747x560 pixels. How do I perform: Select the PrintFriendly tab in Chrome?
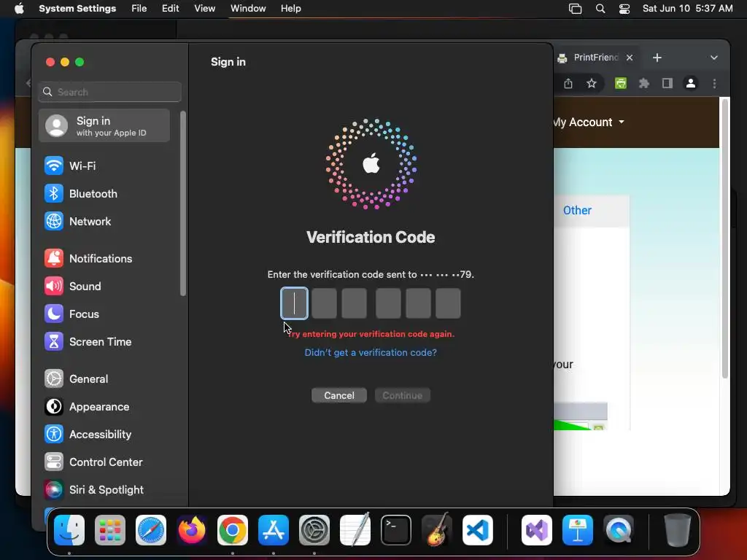[x=595, y=58]
